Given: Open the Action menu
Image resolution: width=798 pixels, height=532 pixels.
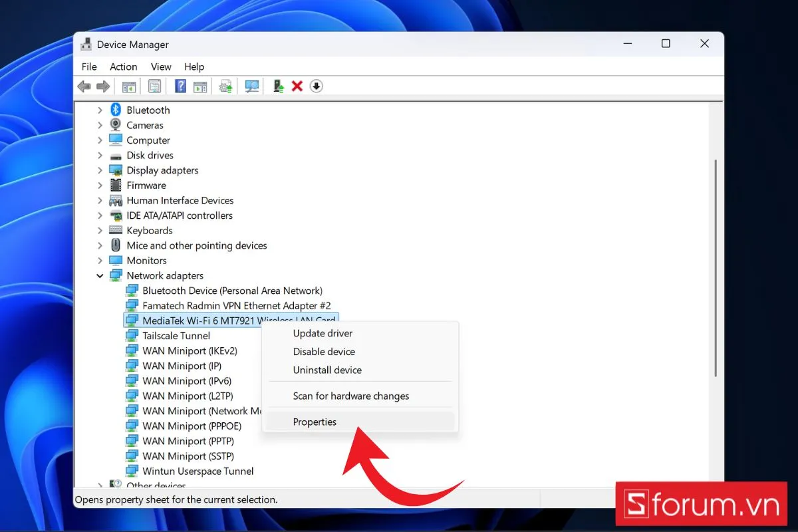Looking at the screenshot, I should (x=123, y=66).
